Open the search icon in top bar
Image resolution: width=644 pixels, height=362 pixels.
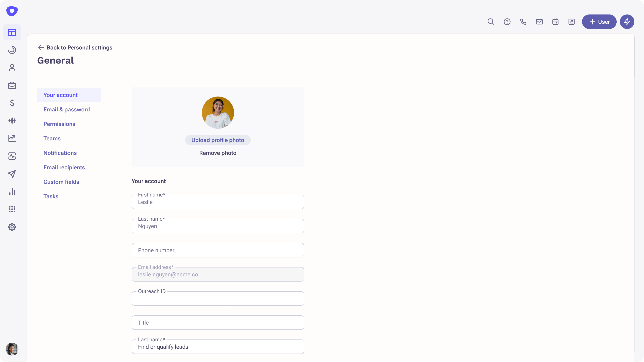[491, 22]
